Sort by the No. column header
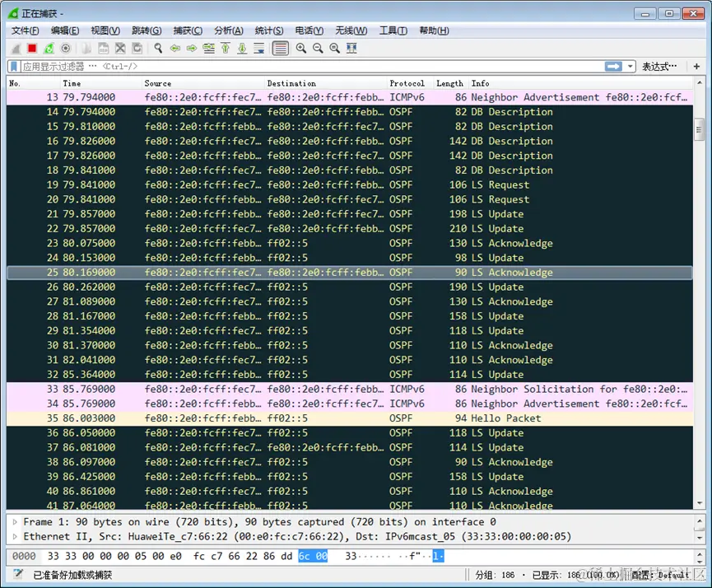The width and height of the screenshot is (712, 588). pyautogui.click(x=34, y=83)
